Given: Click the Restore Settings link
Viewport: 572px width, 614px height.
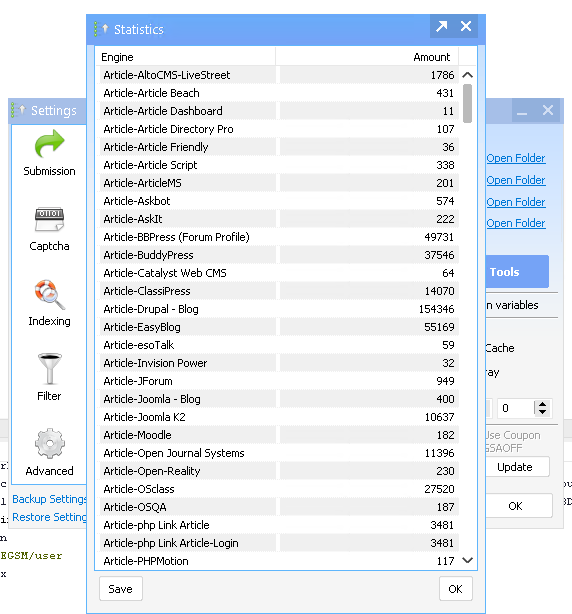Looking at the screenshot, I should pos(49,517).
